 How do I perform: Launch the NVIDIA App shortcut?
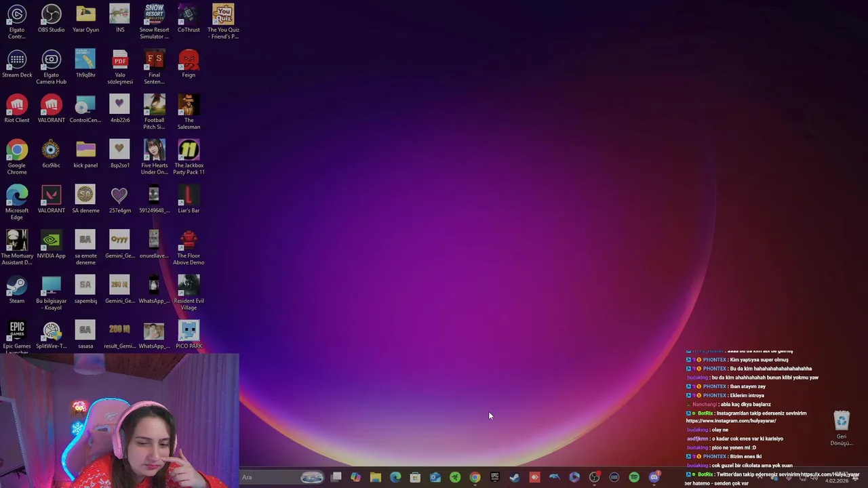[x=51, y=245]
